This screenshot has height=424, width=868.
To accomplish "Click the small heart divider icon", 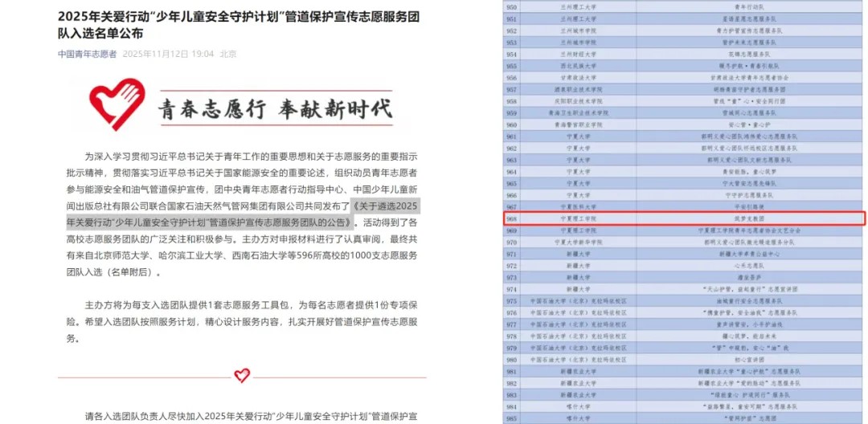I will coord(242,375).
